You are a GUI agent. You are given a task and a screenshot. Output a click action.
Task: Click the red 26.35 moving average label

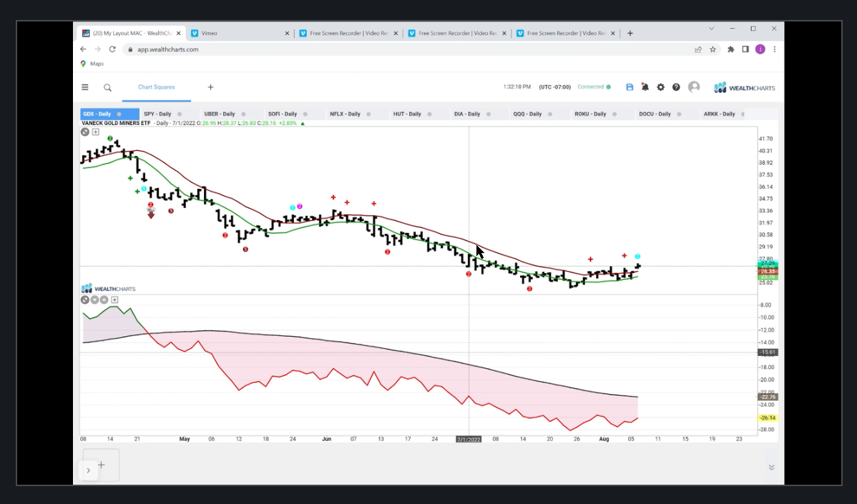click(768, 271)
